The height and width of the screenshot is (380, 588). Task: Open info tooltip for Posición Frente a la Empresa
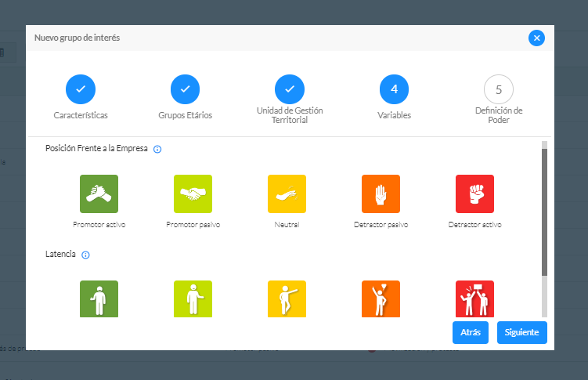tap(157, 150)
